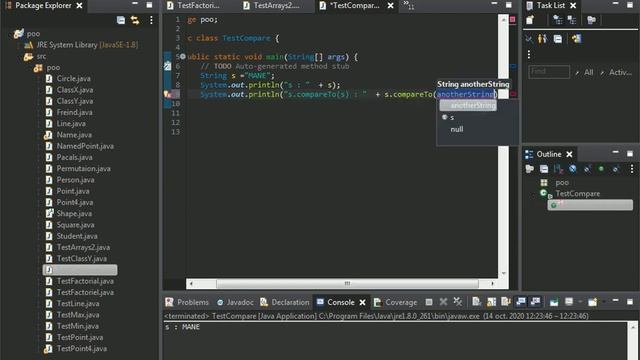Open New Console View icon
Viewport: 640px width, 360px height.
pos(592,302)
